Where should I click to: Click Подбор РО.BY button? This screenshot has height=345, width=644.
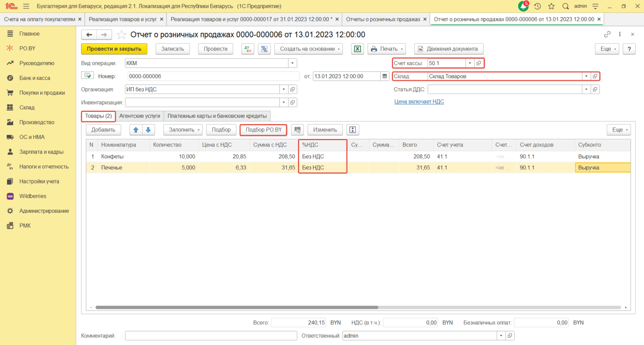263,130
